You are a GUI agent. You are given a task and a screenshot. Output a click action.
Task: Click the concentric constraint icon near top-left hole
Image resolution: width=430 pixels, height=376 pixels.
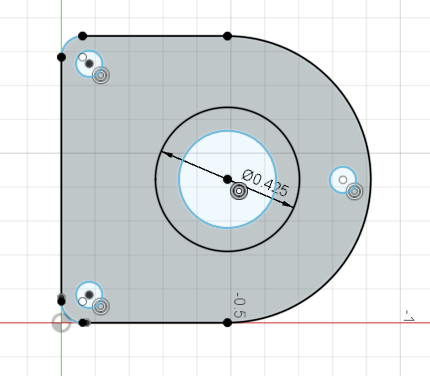tap(101, 75)
